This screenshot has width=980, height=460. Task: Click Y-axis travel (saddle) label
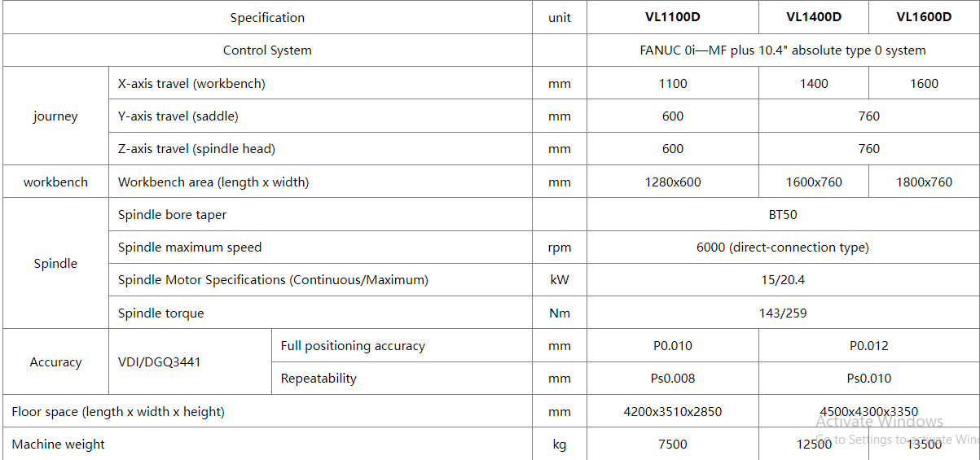point(178,116)
